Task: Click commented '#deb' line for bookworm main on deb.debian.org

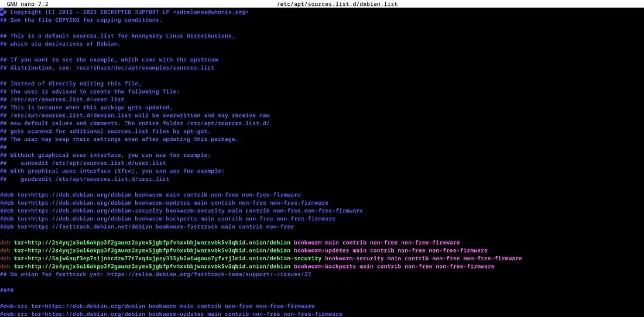Action: (x=150, y=195)
